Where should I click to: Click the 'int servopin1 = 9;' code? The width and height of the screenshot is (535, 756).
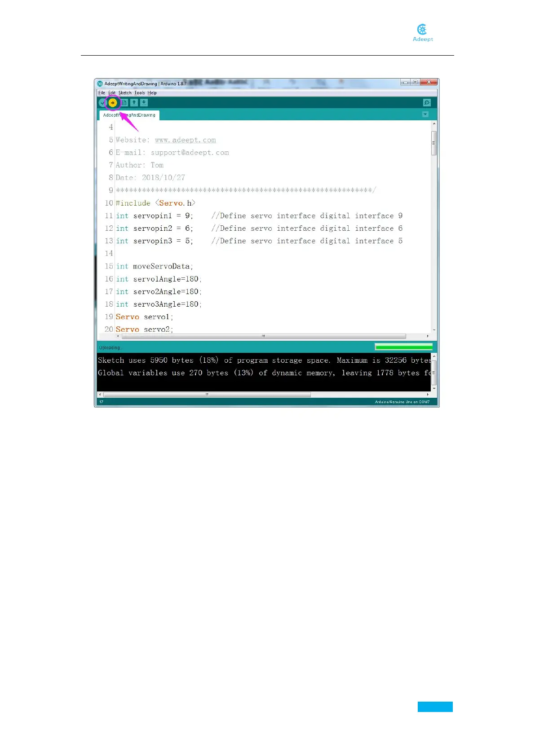pyautogui.click(x=155, y=216)
